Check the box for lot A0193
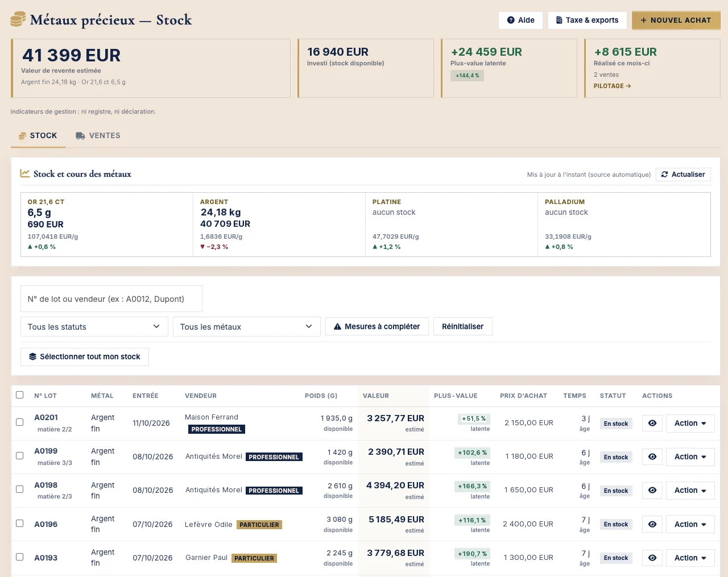This screenshot has height=577, width=728. (20, 557)
